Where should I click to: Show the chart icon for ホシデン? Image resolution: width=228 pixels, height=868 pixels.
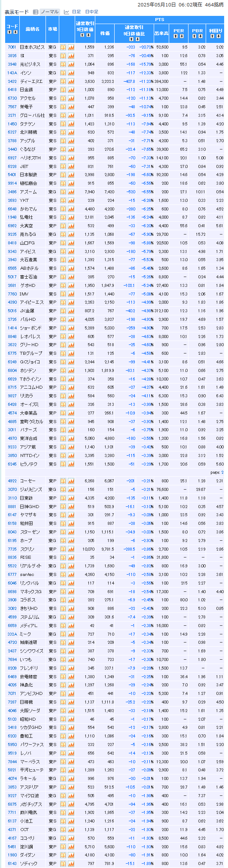point(71,370)
